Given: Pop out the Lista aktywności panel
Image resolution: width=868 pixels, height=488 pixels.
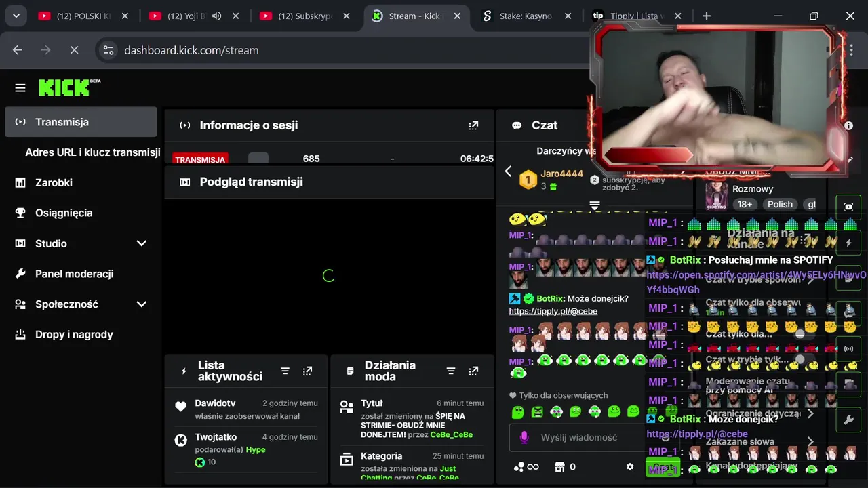Looking at the screenshot, I should [x=308, y=371].
